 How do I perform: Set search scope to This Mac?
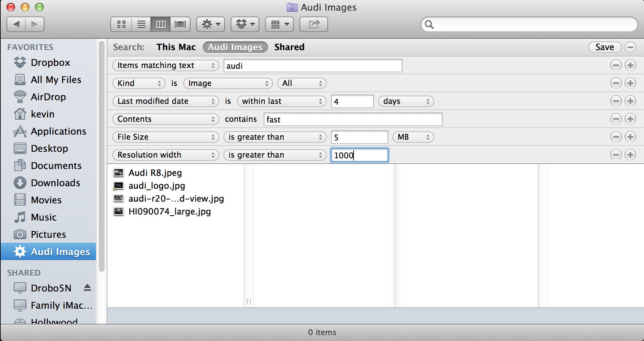[x=176, y=47]
